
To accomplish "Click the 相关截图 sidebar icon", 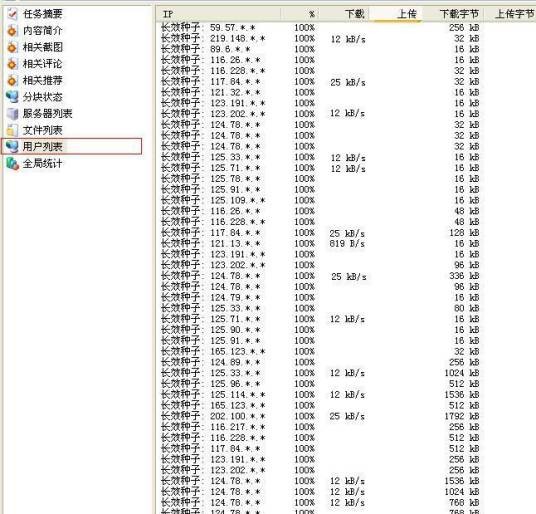I will point(12,47).
